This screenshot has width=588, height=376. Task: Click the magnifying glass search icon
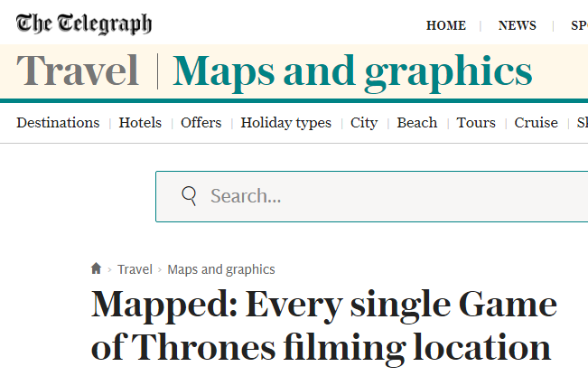click(x=189, y=196)
